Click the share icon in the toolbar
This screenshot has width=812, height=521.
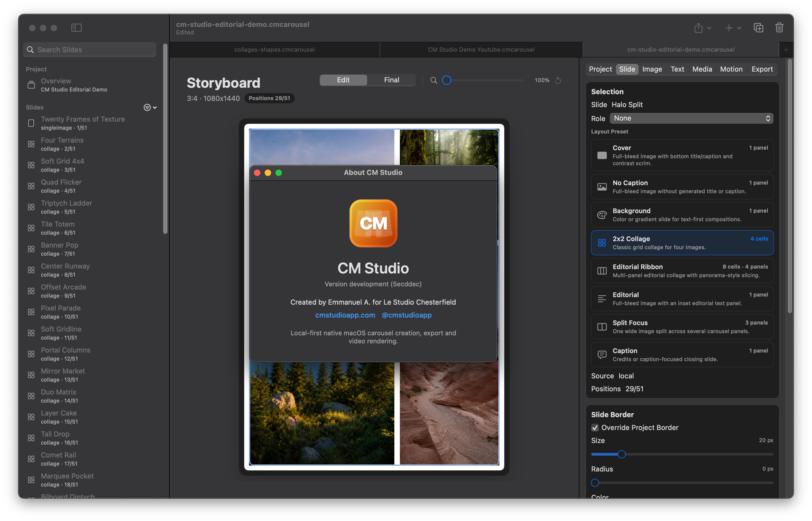(698, 28)
